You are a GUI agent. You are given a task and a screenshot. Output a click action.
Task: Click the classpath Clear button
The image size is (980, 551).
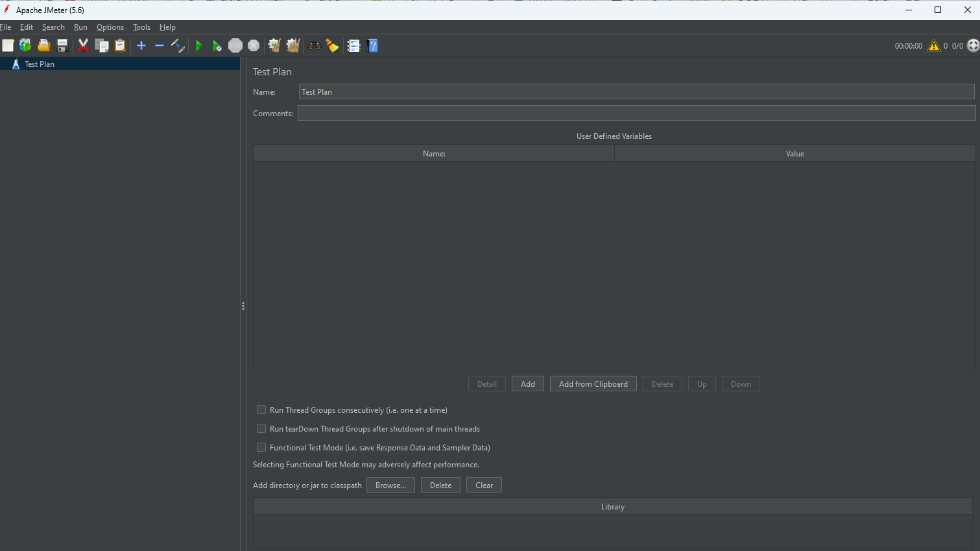tap(484, 485)
